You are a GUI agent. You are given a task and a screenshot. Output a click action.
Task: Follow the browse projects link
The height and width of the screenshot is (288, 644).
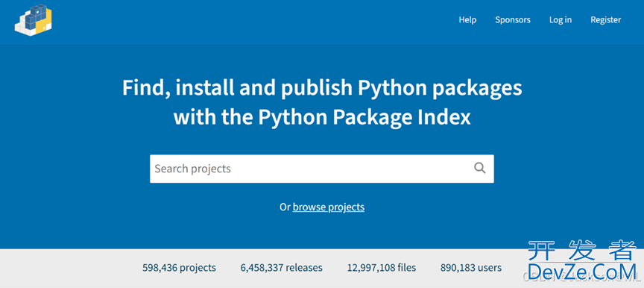click(329, 207)
